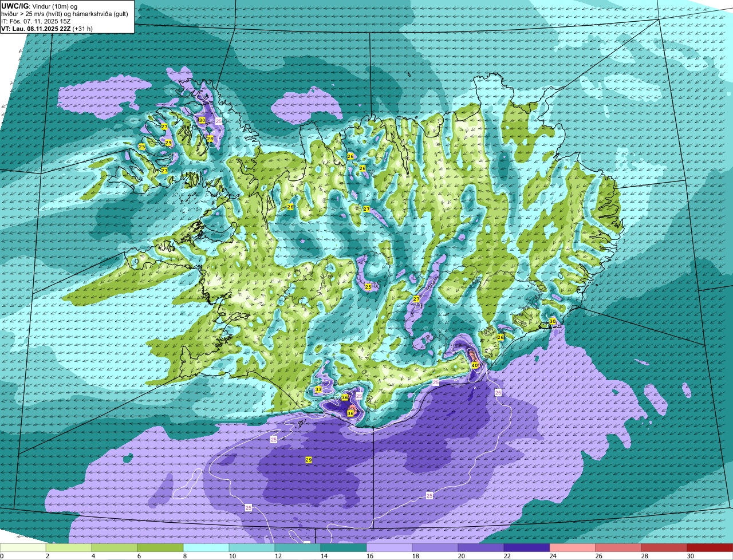Select the 8–10 m/s light cyan legend swatch
This screenshot has height=560, width=733.
(x=206, y=547)
